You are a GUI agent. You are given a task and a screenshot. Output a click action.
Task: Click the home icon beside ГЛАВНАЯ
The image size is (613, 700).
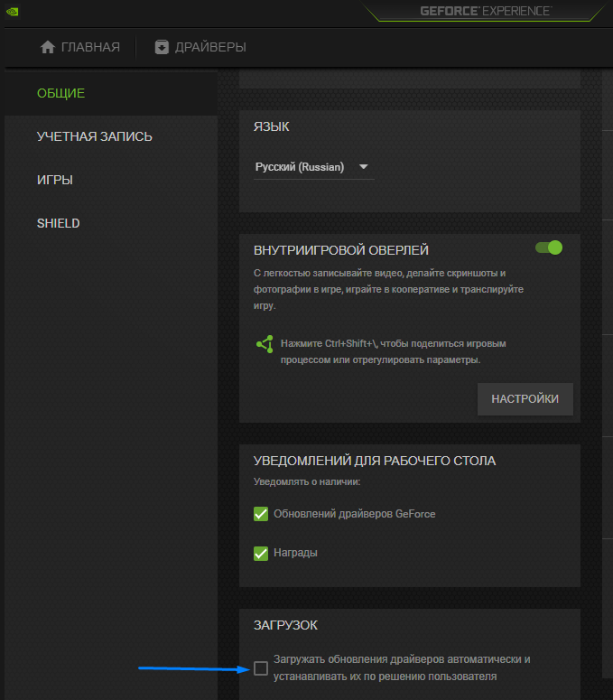[x=47, y=47]
